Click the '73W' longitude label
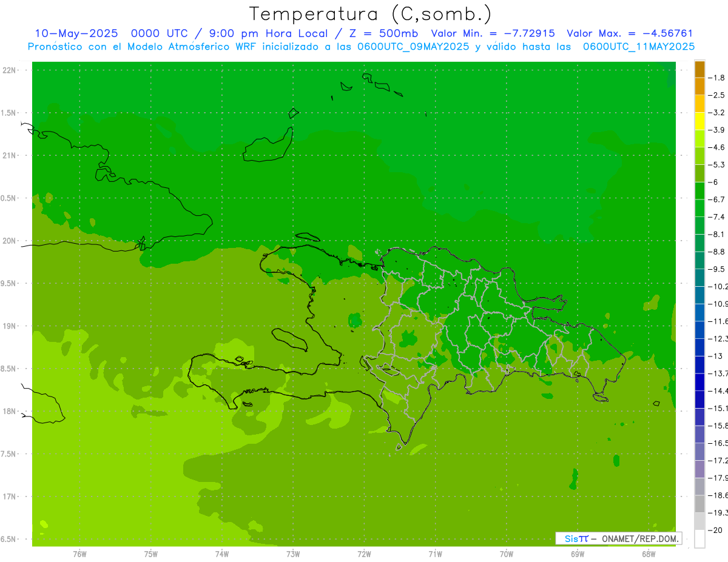This screenshot has height=562, width=728. (x=293, y=554)
